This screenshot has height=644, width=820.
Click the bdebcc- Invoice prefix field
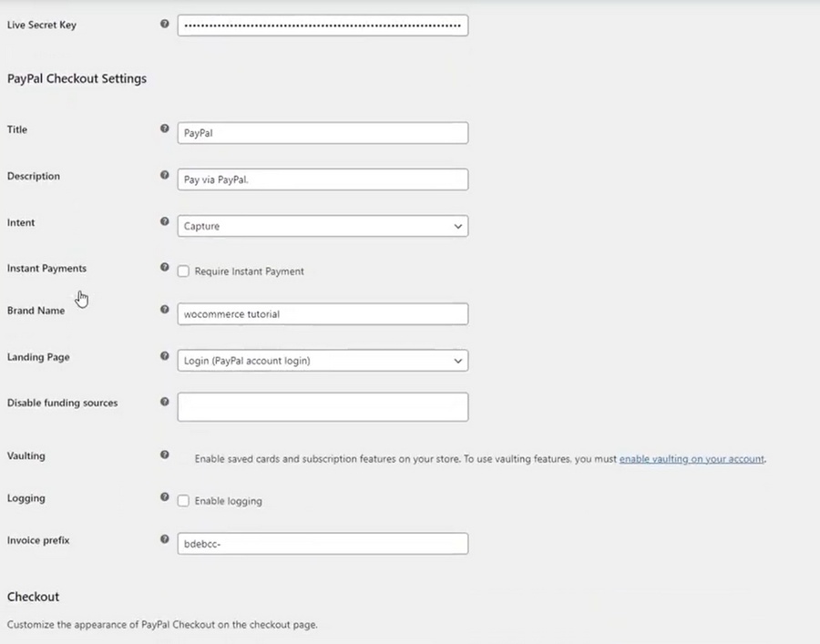323,543
